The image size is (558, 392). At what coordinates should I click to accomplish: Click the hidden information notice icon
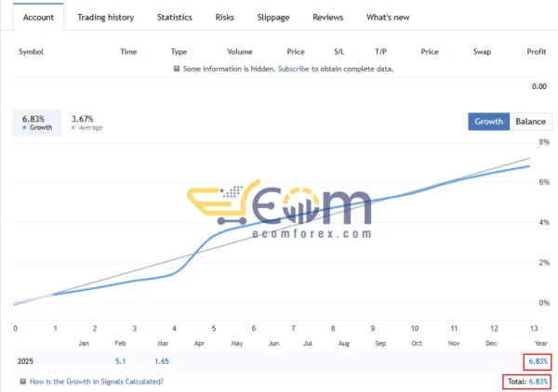(x=177, y=69)
